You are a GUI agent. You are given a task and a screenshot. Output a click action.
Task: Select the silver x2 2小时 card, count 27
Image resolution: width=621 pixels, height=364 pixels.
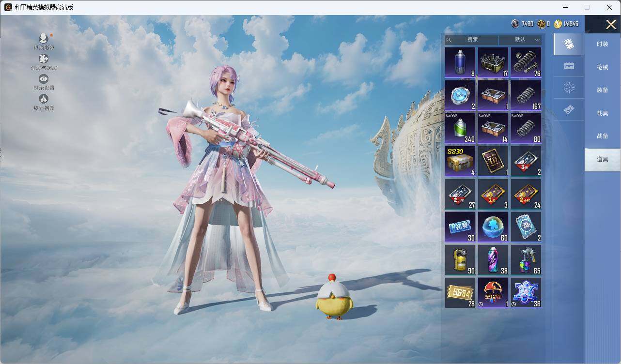460,194
